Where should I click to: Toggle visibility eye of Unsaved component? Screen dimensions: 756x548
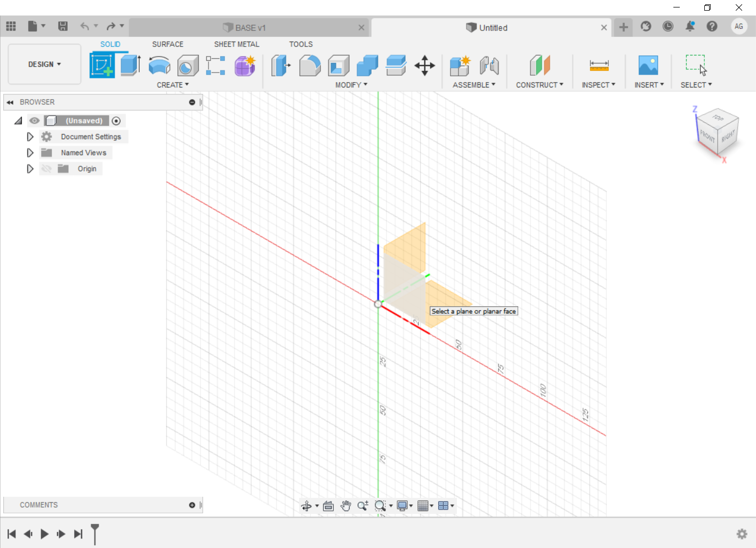coord(35,121)
